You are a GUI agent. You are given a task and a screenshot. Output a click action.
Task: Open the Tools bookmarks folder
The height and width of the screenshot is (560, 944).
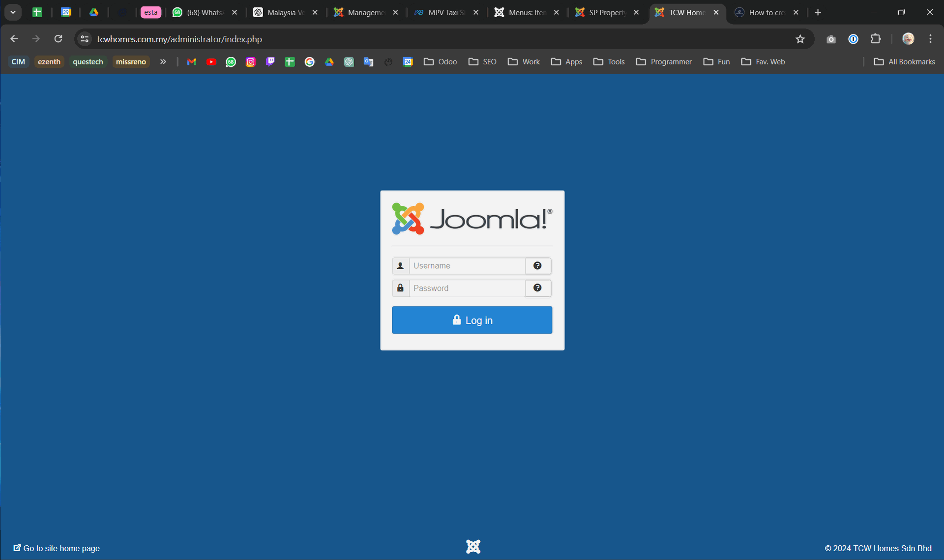click(x=609, y=61)
